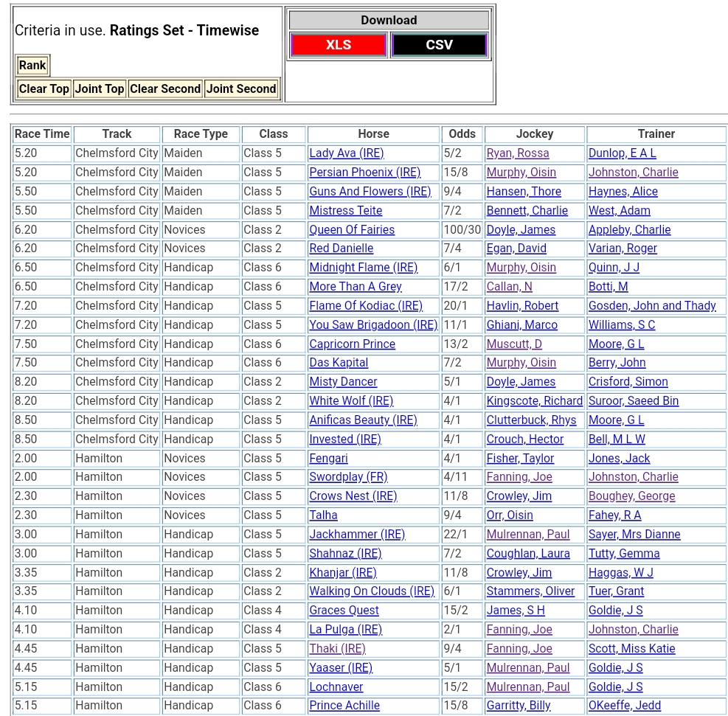View the visited horse Thaki (IRE)
This screenshot has height=716, width=728.
pos(337,649)
